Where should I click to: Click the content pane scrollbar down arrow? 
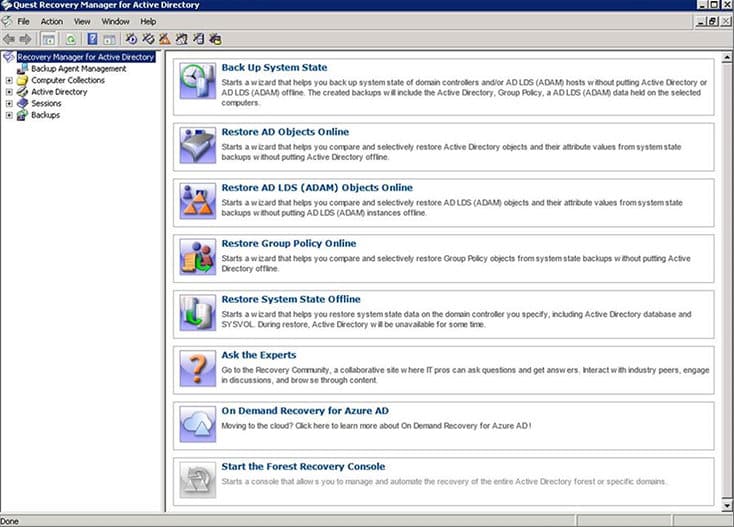(x=727, y=505)
